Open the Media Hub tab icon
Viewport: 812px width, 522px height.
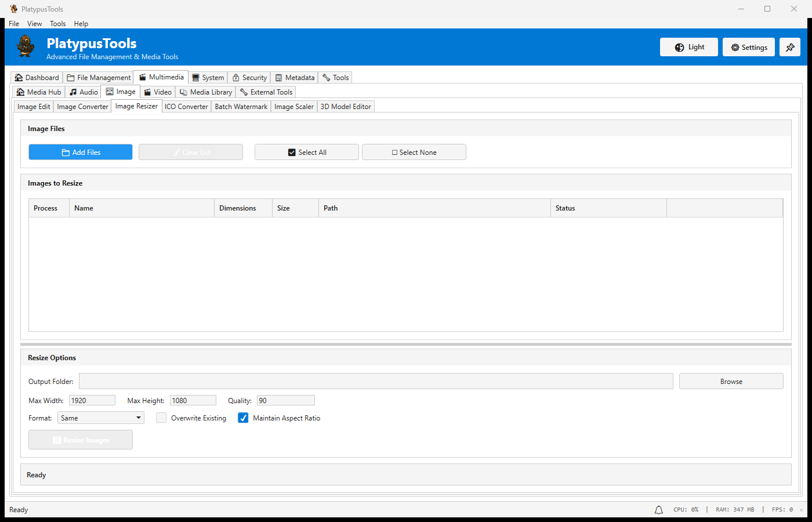(21, 92)
